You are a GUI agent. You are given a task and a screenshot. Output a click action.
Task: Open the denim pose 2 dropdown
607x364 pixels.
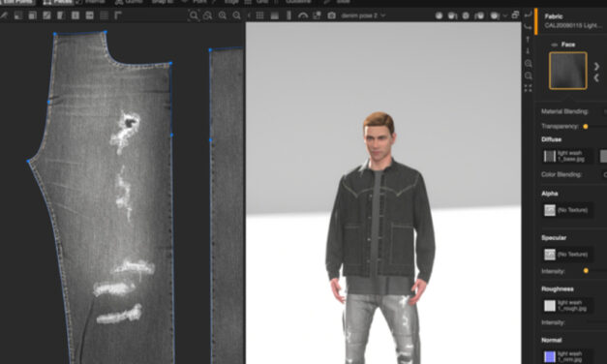(363, 15)
